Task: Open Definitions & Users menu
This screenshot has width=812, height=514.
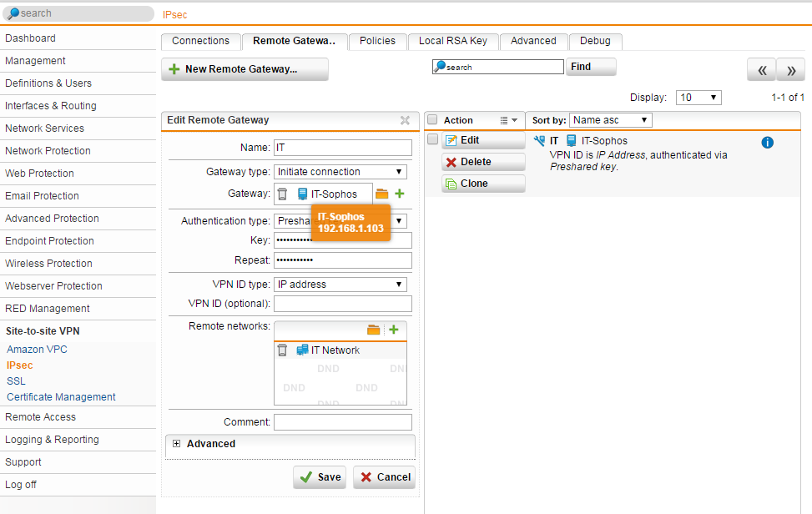Action: (78, 83)
